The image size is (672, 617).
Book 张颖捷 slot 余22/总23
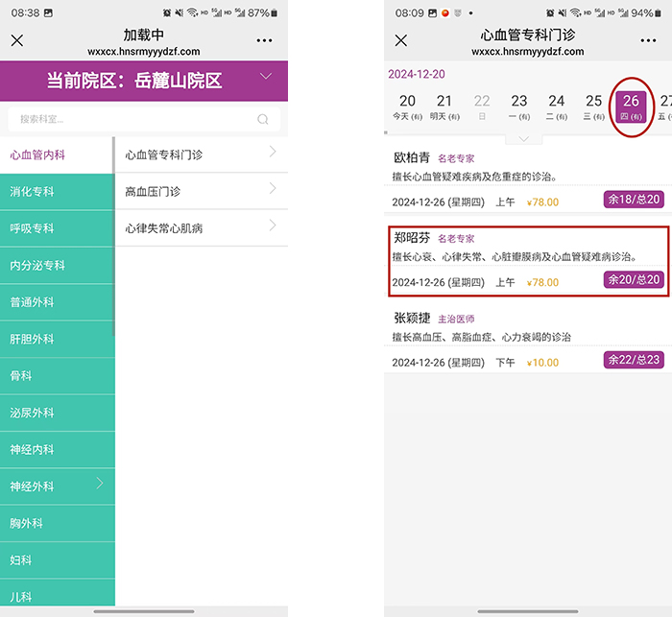coord(633,360)
